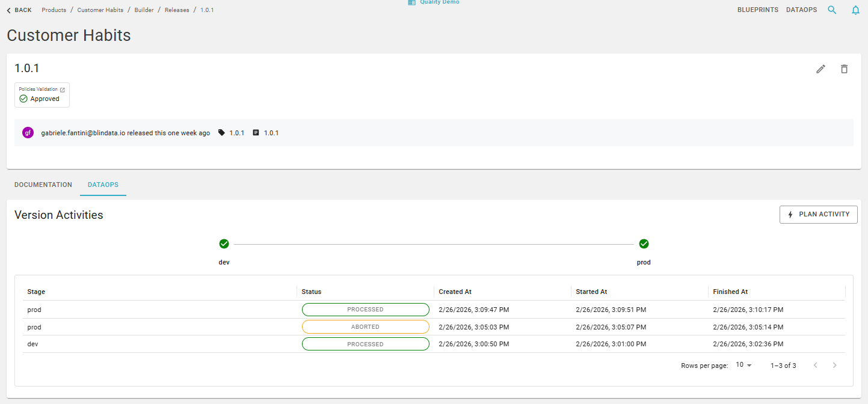Open the BLUEPRINTS navigation item
868x404 pixels.
757,10
